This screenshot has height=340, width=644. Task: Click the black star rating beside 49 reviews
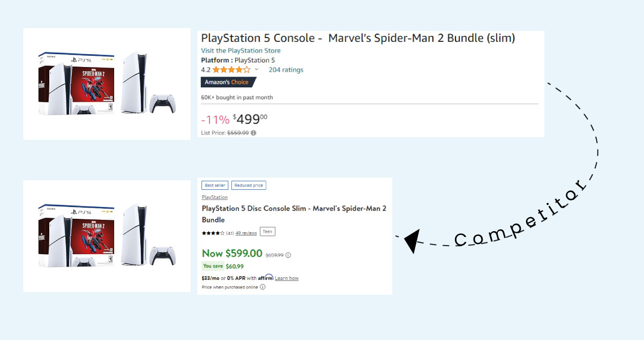pyautogui.click(x=213, y=233)
